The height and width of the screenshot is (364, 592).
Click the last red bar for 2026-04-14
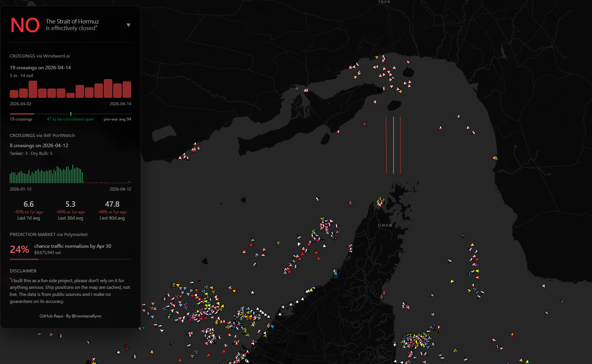point(127,90)
